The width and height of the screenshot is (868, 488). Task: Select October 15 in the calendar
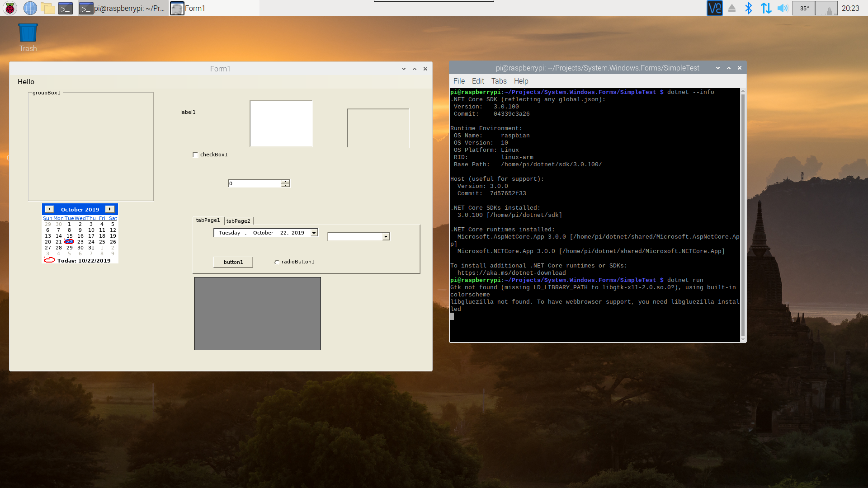point(70,236)
